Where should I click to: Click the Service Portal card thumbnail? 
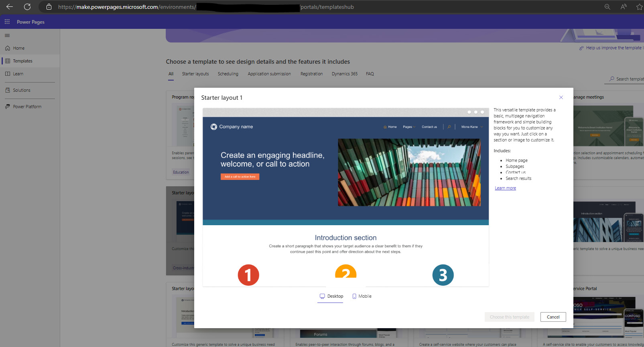pos(608,317)
